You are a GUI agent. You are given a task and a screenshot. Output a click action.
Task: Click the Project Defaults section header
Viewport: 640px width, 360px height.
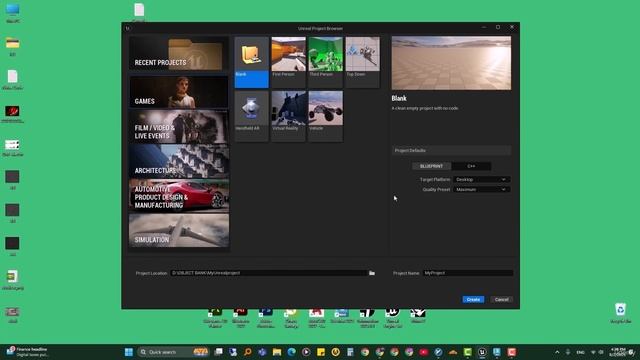pos(451,151)
